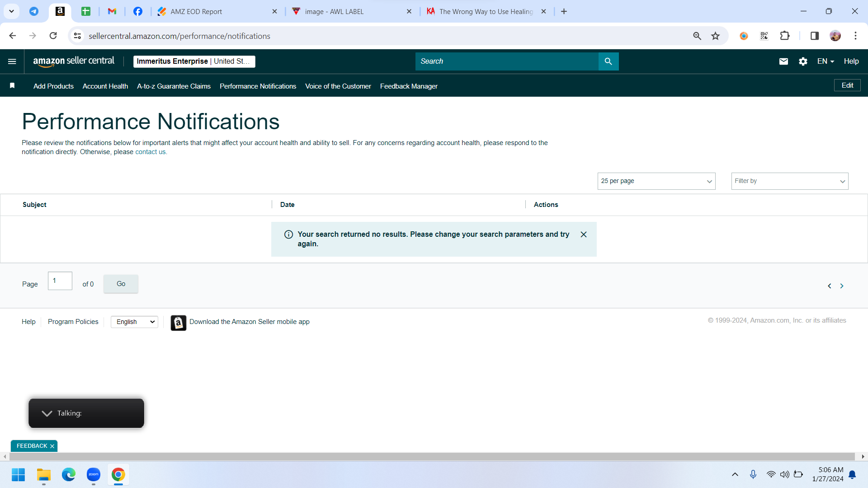Click the amazon seller central logo
868x488 pixels.
pyautogui.click(x=74, y=61)
